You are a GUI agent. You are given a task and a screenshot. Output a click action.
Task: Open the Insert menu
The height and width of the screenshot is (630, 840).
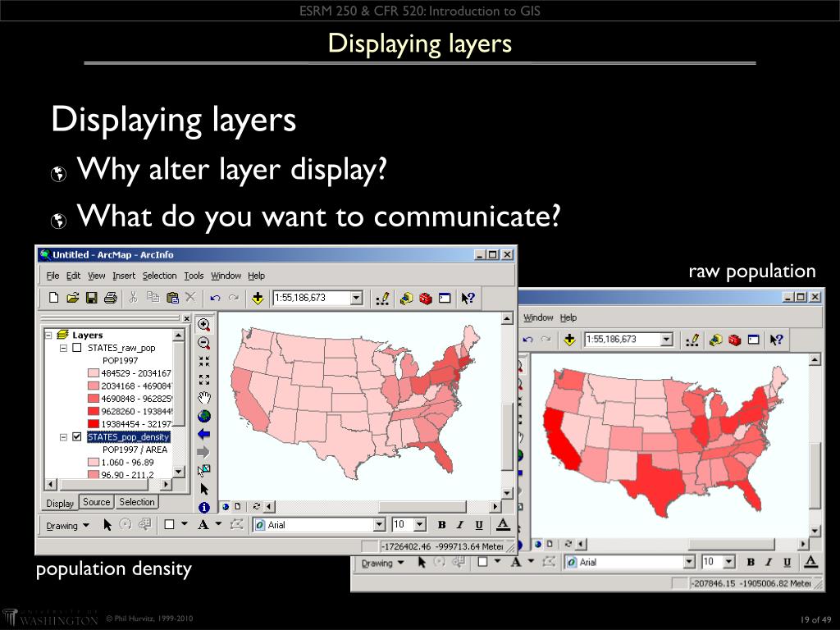tap(124, 276)
